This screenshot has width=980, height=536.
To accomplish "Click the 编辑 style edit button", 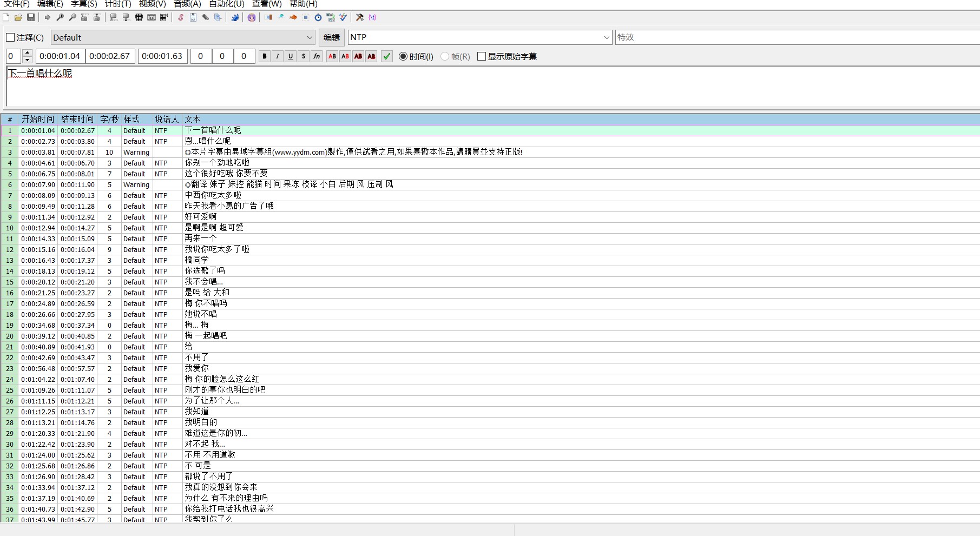I will tap(332, 37).
